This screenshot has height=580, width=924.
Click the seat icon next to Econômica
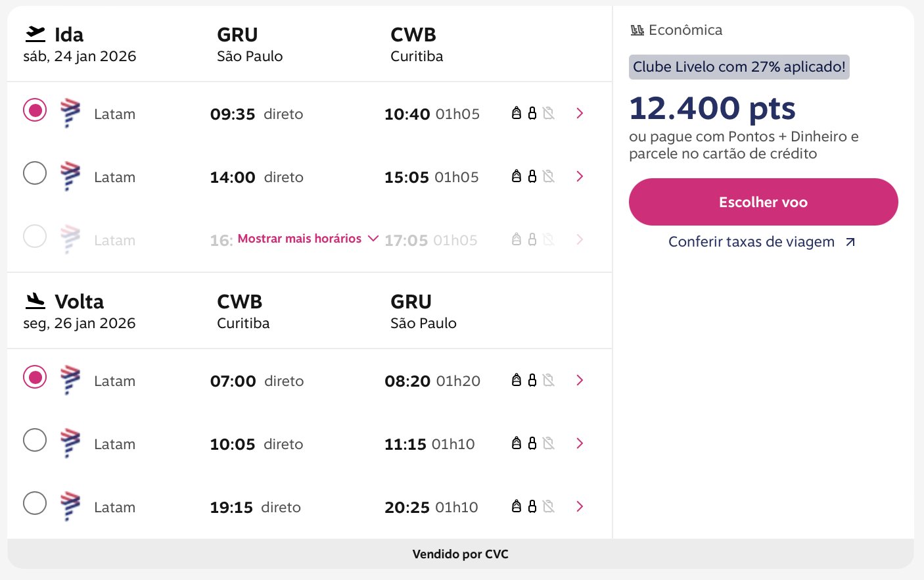(637, 30)
